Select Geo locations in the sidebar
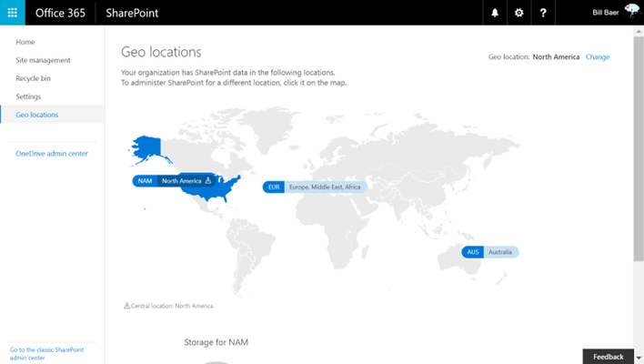The image size is (644, 364). (37, 115)
